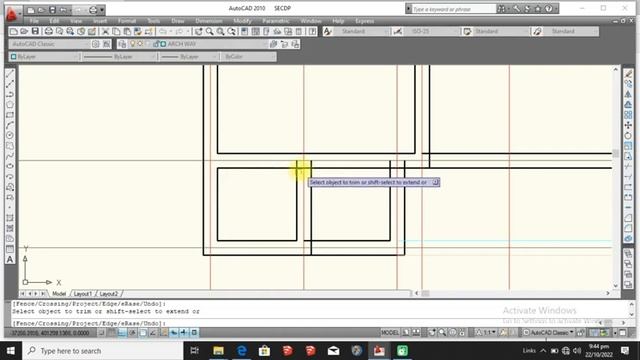Screen dimensions: 640x360
Task: Select the Erase tool in Modify toolbar
Action: (x=628, y=74)
